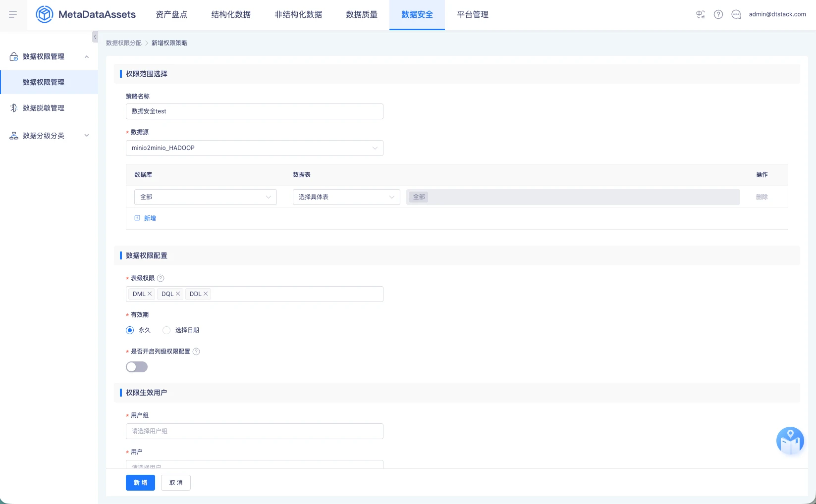816x504 pixels.
Task: Click the hamburger menu icon at top left
Action: tap(13, 14)
